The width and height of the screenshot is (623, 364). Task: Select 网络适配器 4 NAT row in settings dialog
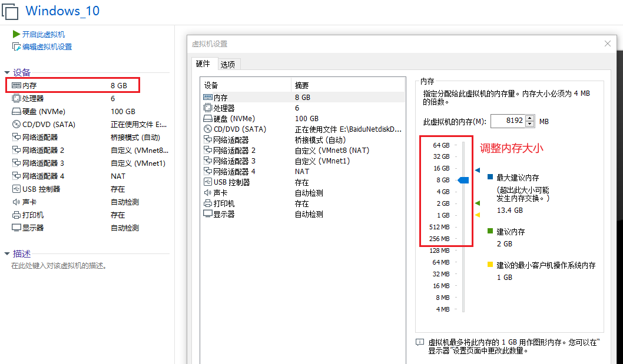click(x=303, y=172)
